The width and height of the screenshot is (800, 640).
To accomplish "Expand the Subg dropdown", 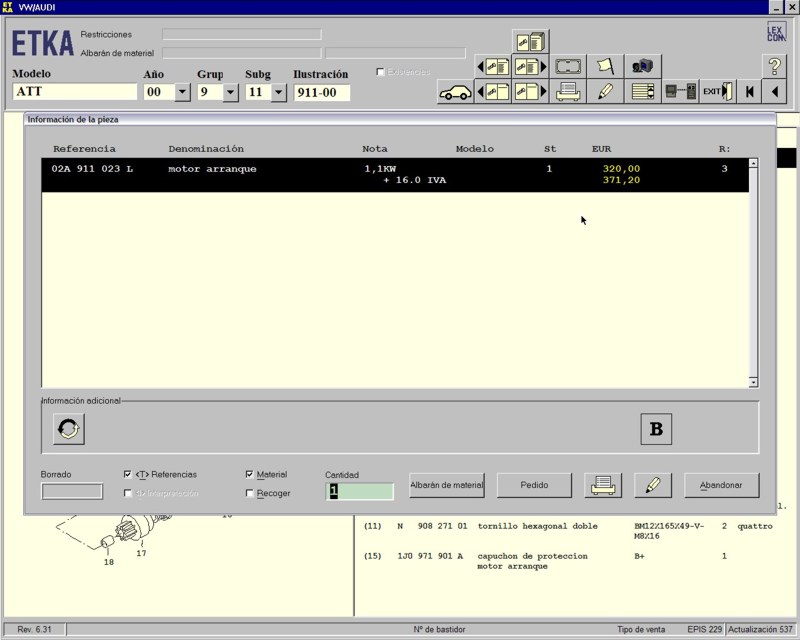I will click(x=279, y=92).
